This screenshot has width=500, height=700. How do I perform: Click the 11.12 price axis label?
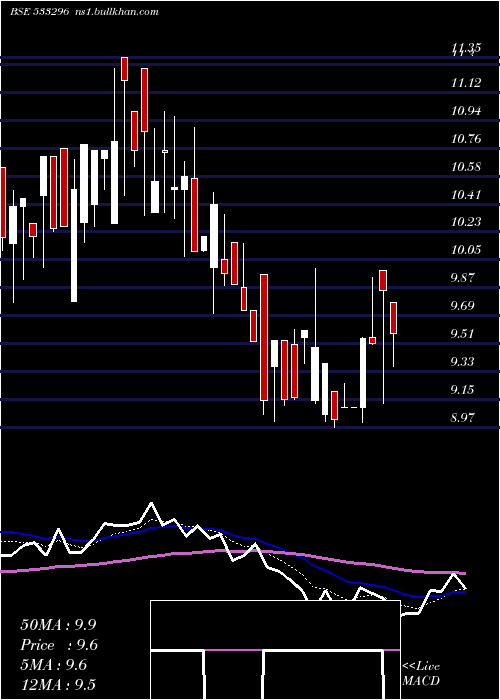tap(466, 83)
